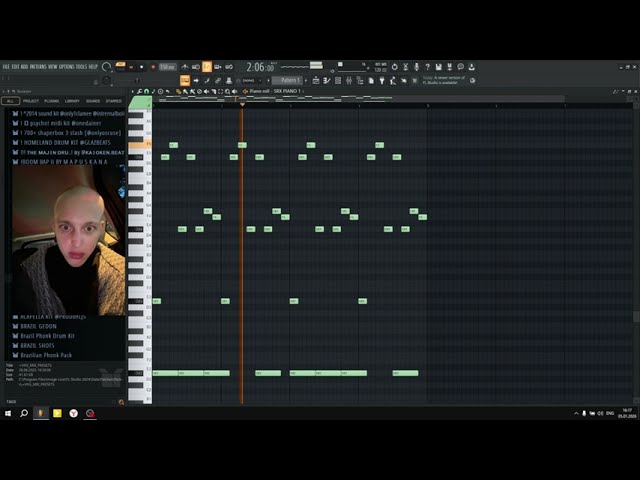The height and width of the screenshot is (480, 640).
Task: Open the OPTIONS menu
Action: pos(67,67)
